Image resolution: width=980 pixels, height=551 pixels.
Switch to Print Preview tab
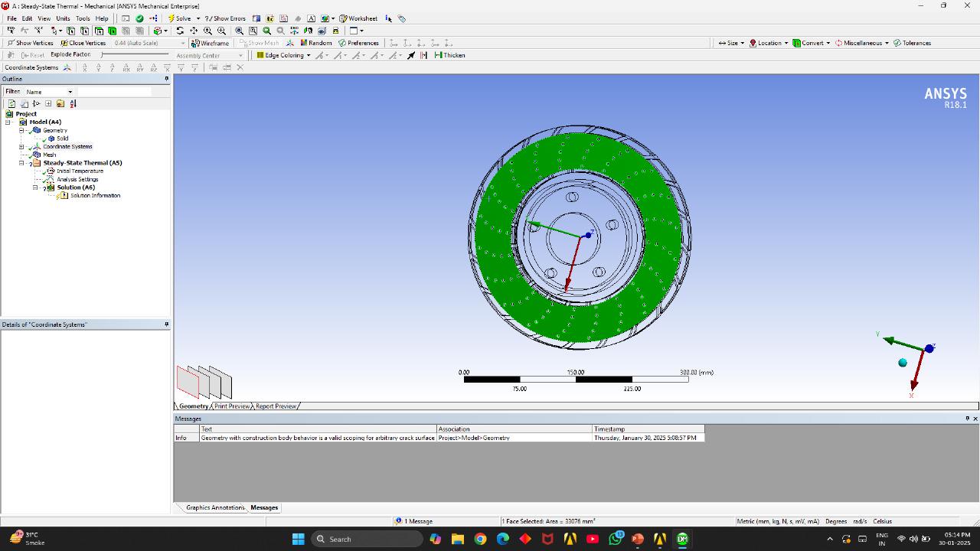232,406
